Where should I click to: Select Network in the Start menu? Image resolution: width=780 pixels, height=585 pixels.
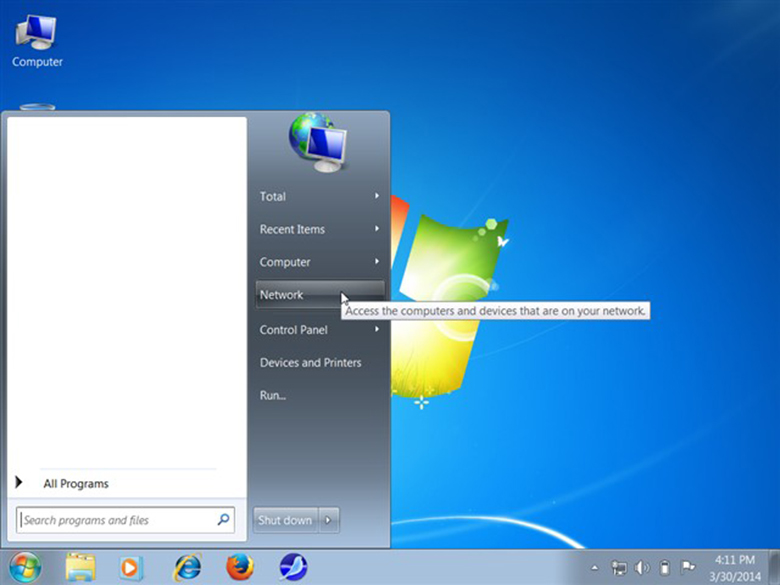pos(282,295)
